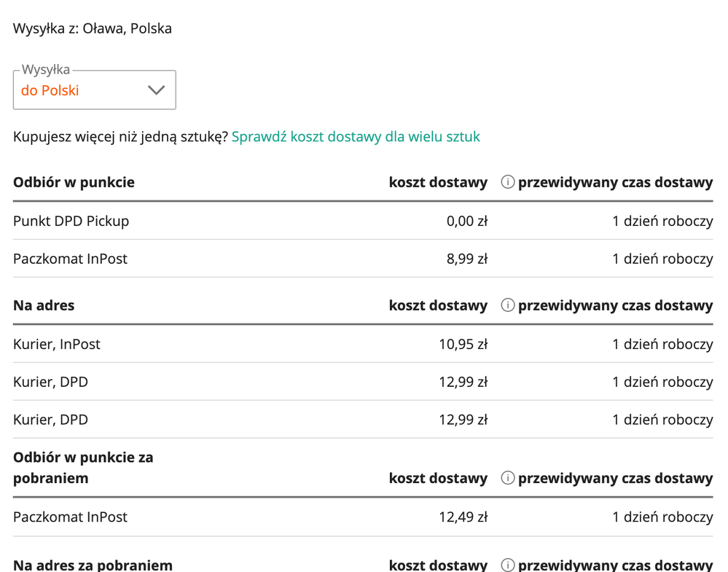This screenshot has height=572, width=728.
Task: Click the 0,00 zł delivery cost
Action: (x=467, y=221)
